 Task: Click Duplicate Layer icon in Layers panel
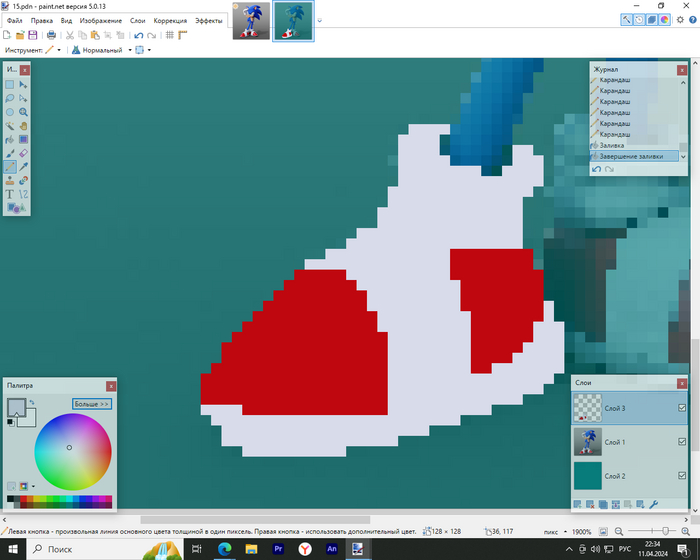pyautogui.click(x=603, y=505)
